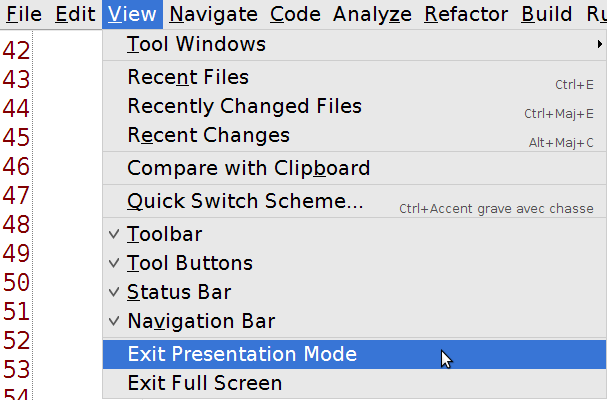Close the open View menu header
Image resolution: width=607 pixels, height=400 pixels.
coord(132,14)
